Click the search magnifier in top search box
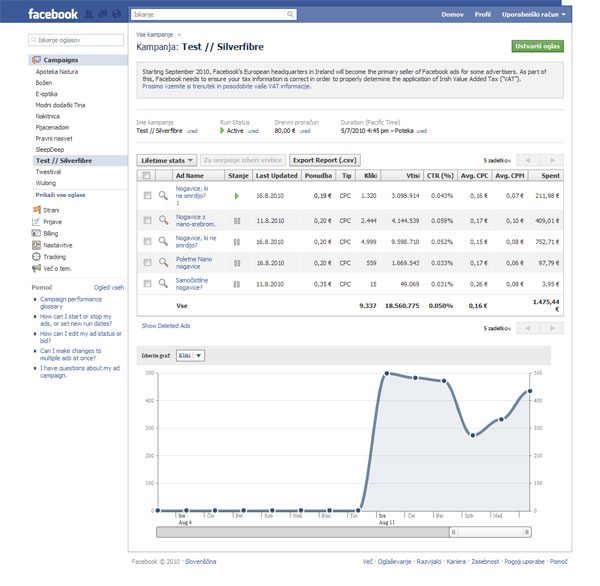Viewport: 600px width, 586px height. [x=290, y=15]
